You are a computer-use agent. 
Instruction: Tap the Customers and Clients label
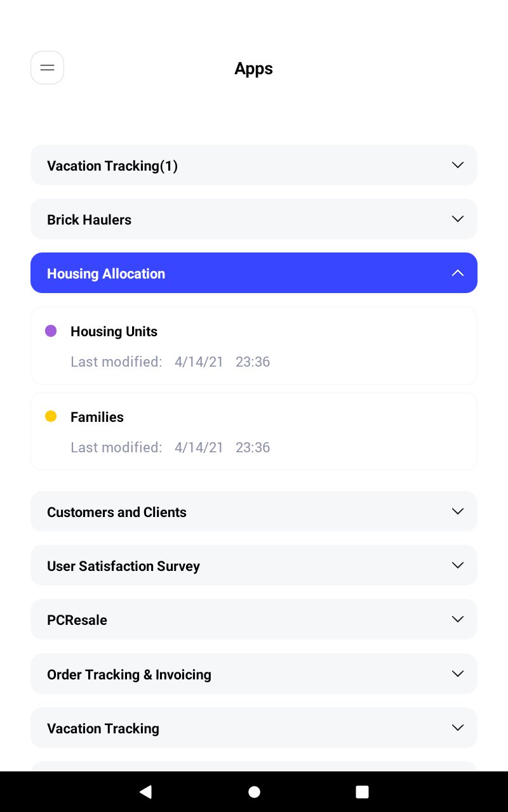pyautogui.click(x=117, y=512)
